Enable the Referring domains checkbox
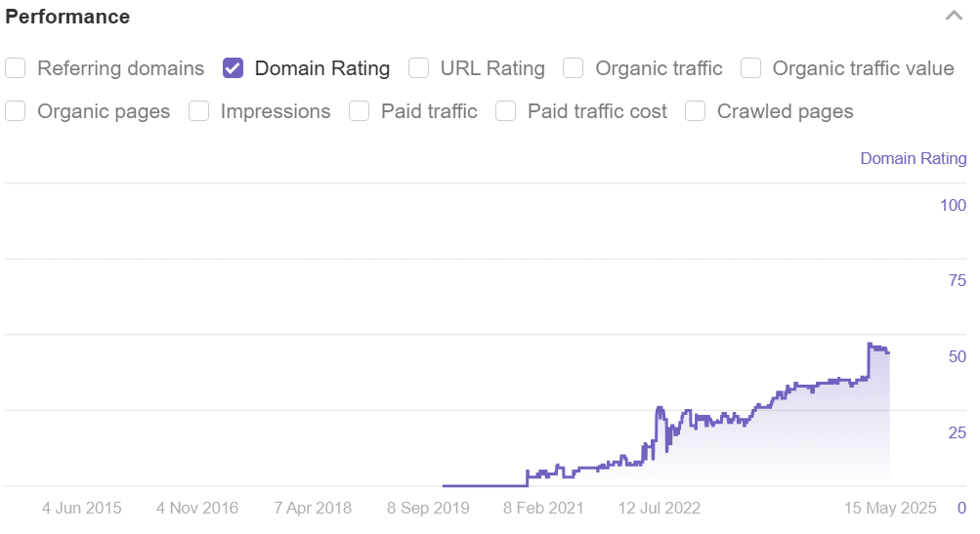 (x=16, y=68)
